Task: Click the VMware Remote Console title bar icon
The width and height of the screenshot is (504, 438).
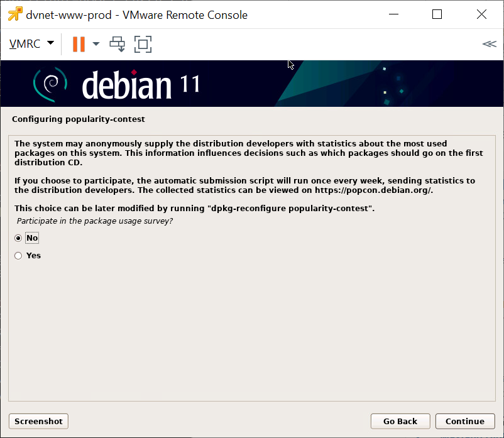Action: tap(14, 14)
